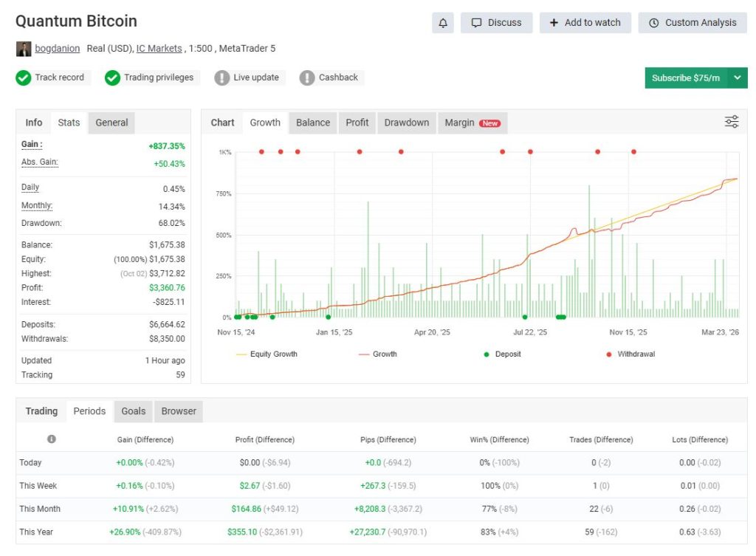The width and height of the screenshot is (756, 556).
Task: Open the bogdanion profile link
Action: point(57,48)
